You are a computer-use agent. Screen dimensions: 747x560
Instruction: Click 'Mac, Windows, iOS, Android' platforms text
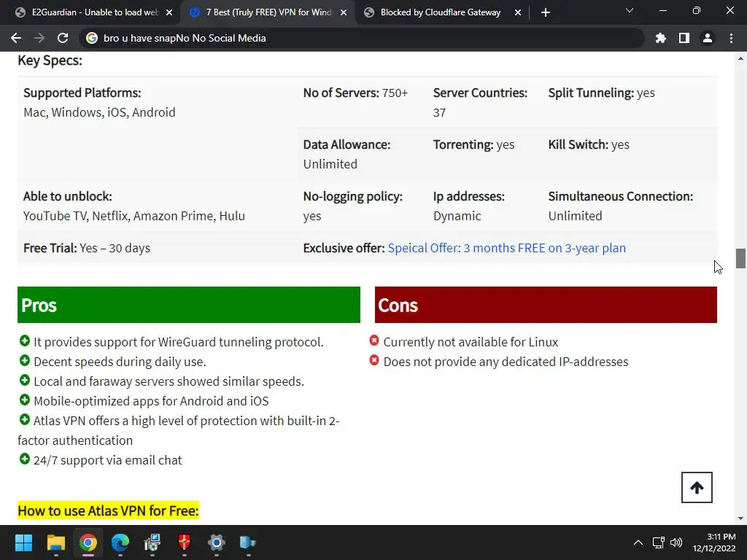(x=99, y=112)
